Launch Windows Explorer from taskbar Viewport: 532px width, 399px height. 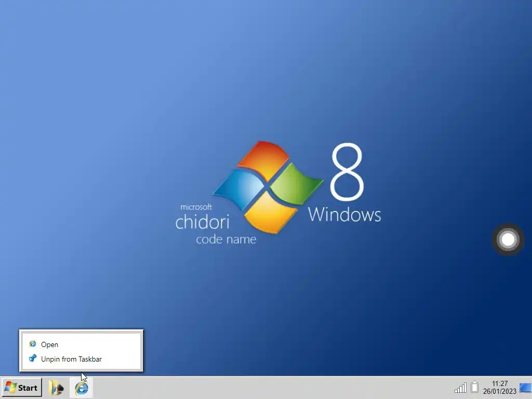point(56,388)
